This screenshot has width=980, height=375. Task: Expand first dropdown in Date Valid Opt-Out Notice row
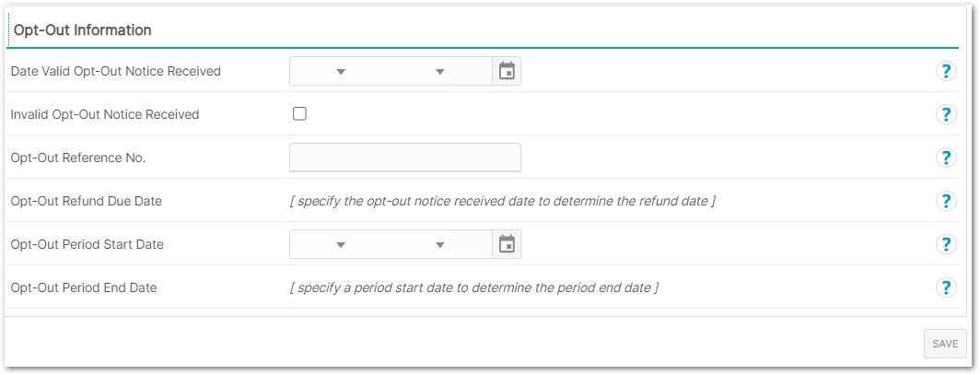click(341, 72)
